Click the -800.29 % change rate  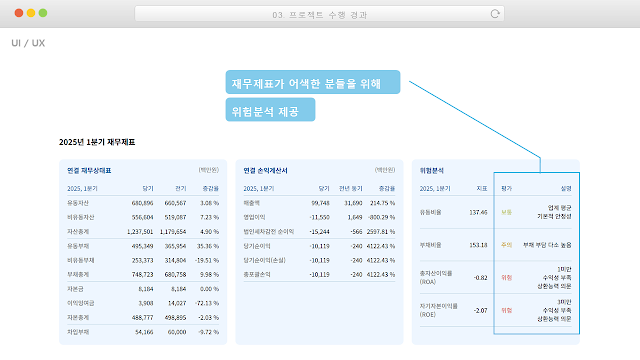382,217
